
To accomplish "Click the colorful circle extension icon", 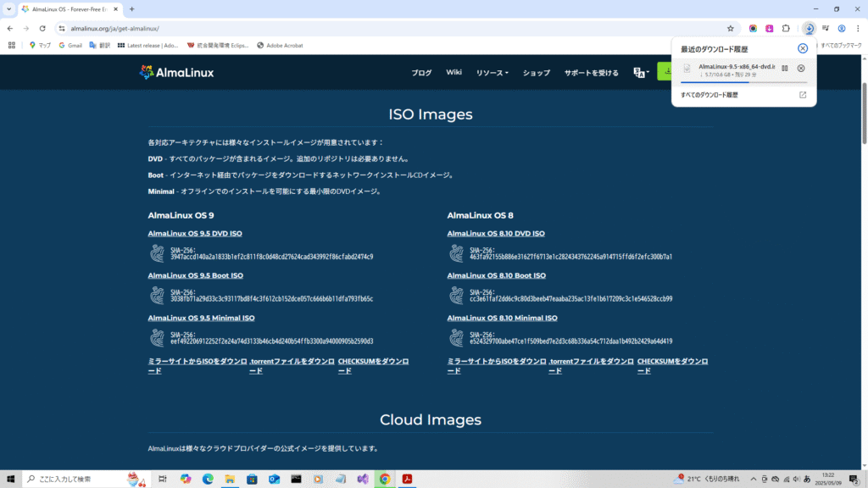I will (753, 28).
